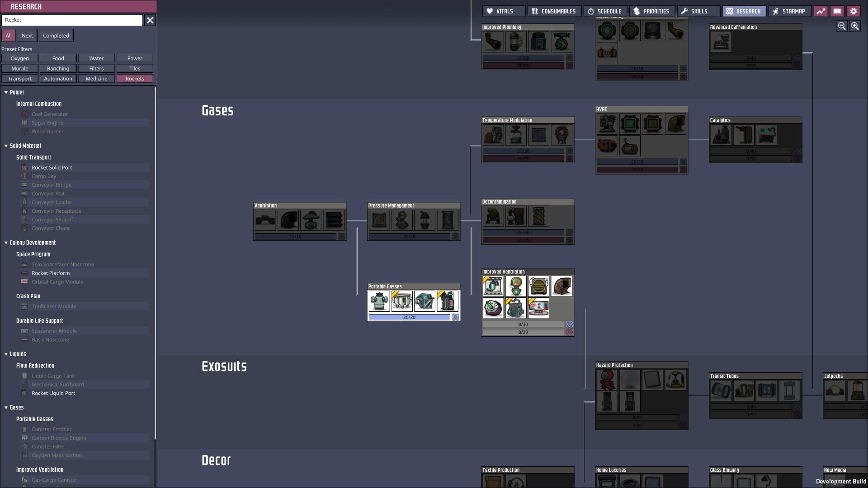Collapse the Liquids category
The image size is (868, 488).
click(x=6, y=354)
